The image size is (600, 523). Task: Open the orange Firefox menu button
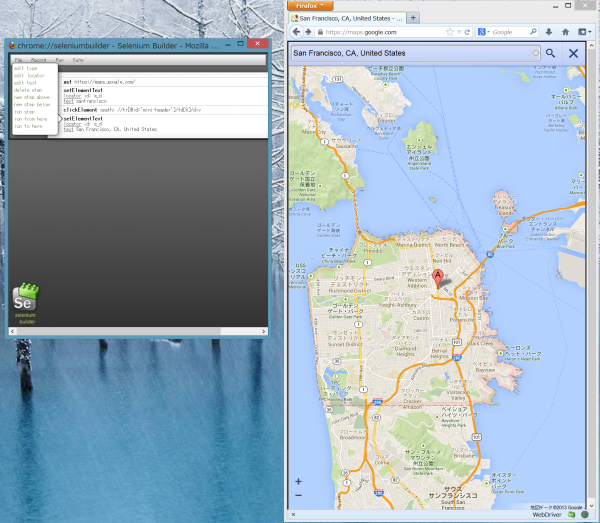[310, 5]
